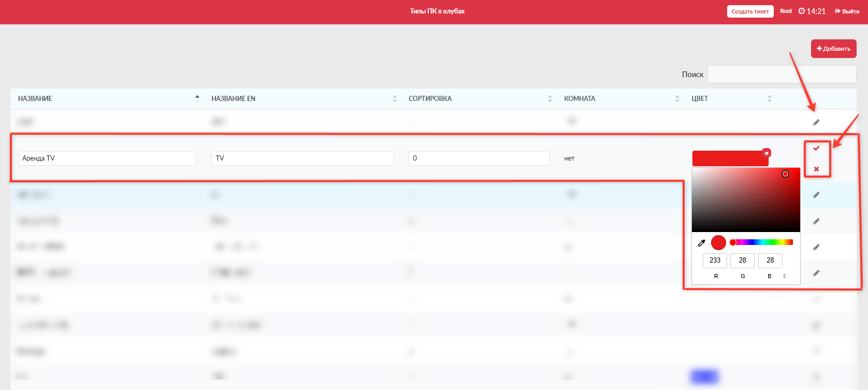Log out via the Выйти link
Viewport: 868px width, 390px height.
[847, 11]
